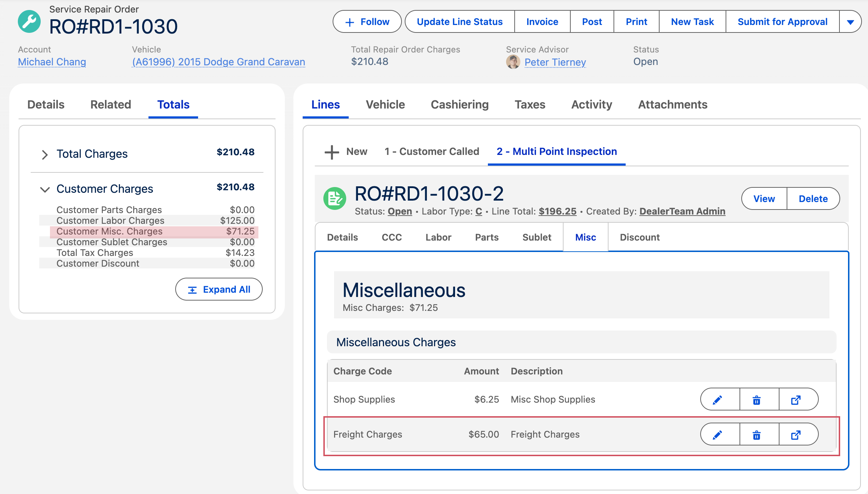Screen dimensions: 868x494
Task: Click Update Line Status button
Action: point(460,22)
